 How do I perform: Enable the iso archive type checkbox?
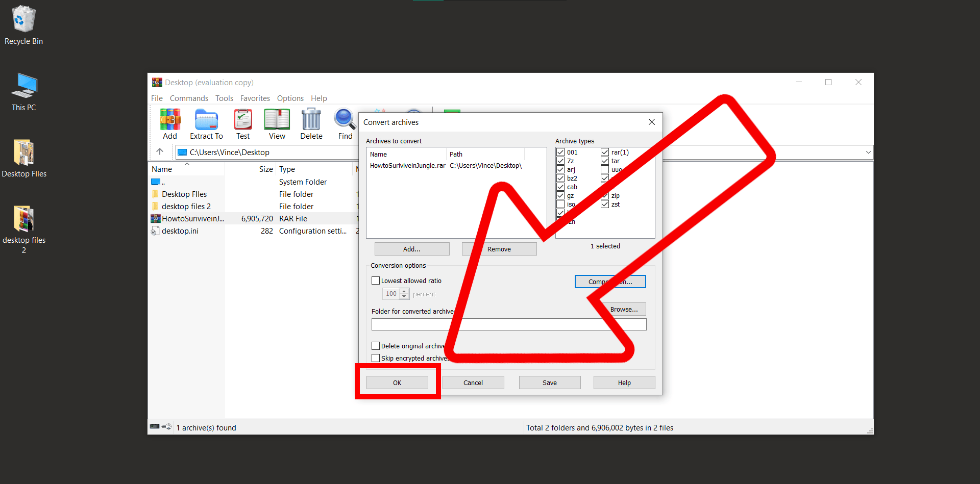[x=560, y=204]
